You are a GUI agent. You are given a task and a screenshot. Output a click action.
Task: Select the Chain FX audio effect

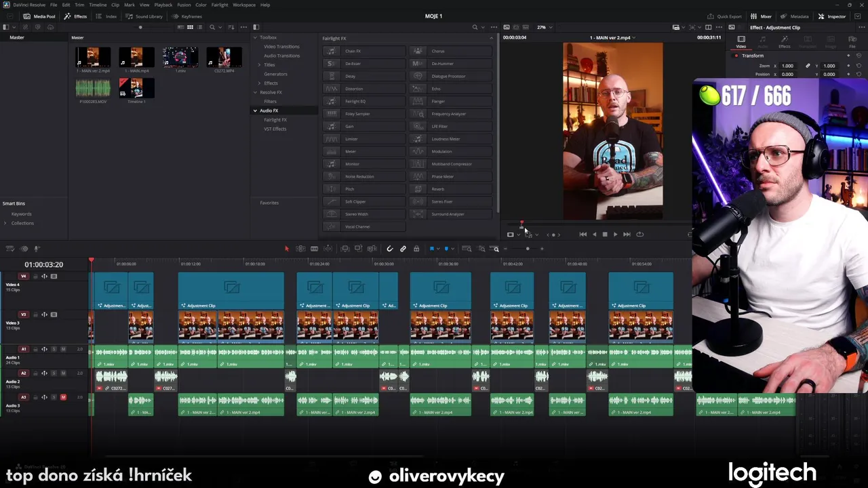tap(363, 51)
